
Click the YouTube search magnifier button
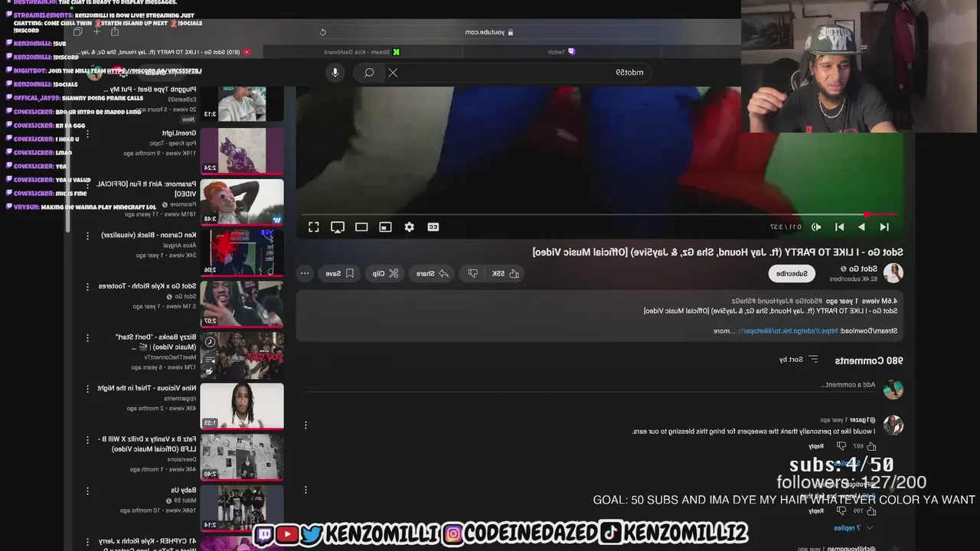tap(369, 73)
